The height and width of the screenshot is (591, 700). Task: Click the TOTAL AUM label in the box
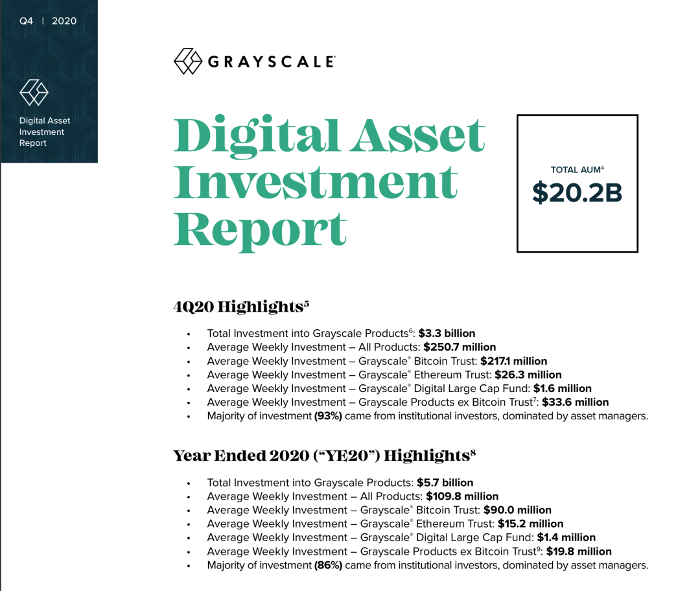tap(577, 170)
